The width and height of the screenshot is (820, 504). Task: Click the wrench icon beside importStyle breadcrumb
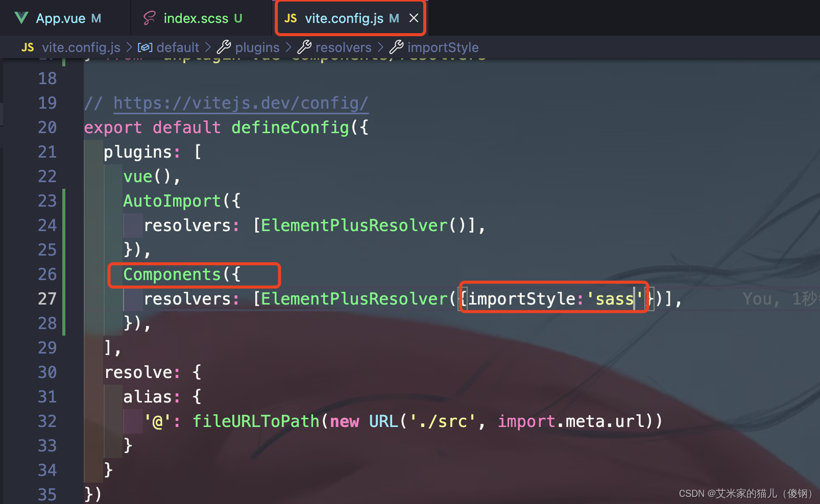(x=396, y=47)
